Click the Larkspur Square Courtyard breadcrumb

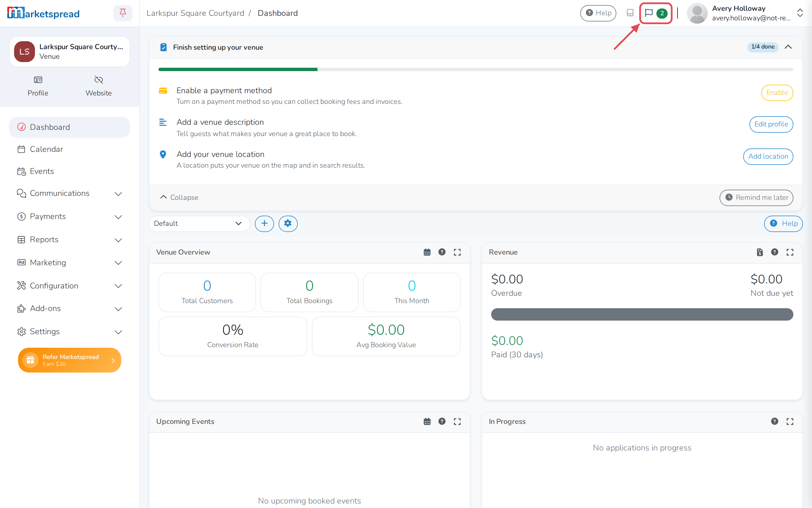pos(195,13)
